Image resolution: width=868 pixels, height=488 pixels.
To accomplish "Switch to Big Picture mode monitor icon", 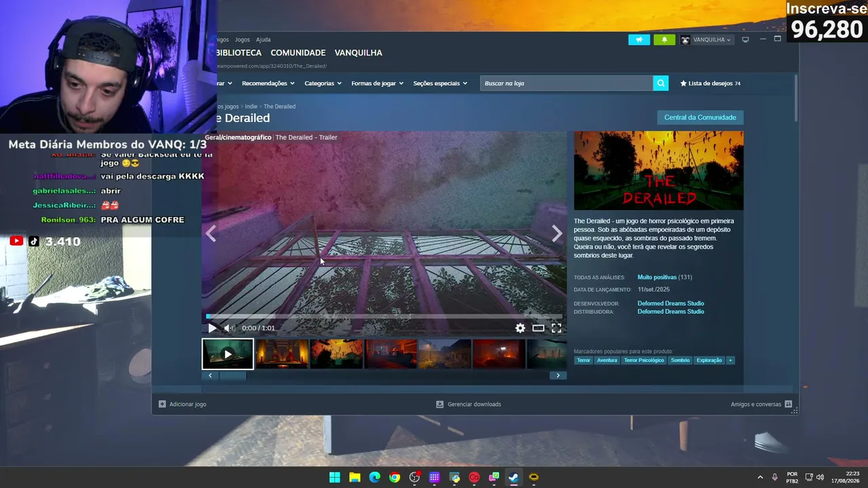I will pos(745,39).
